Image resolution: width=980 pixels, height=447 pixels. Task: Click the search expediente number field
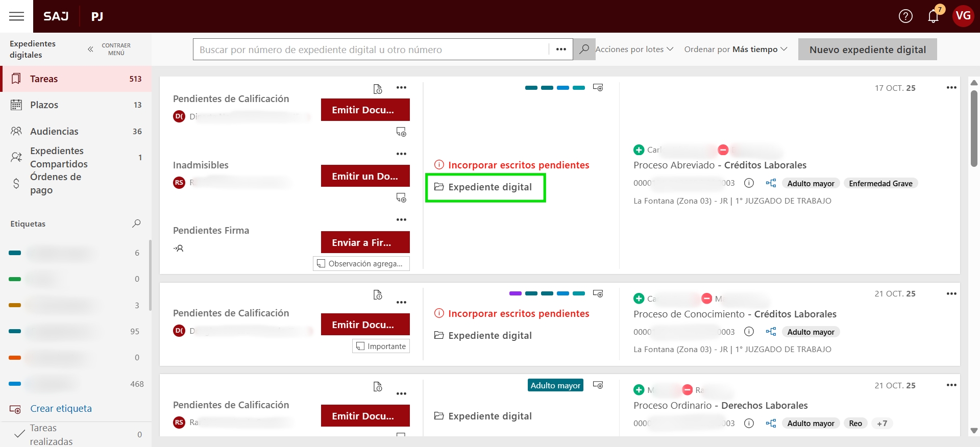(x=371, y=49)
